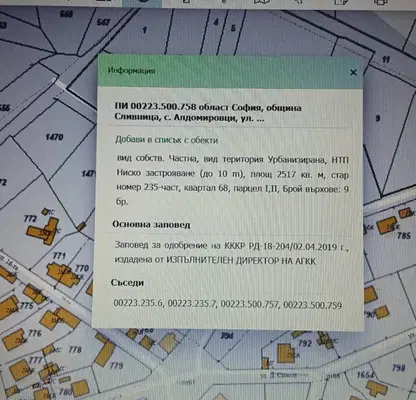The image size is (416, 400).
Task: Select parcel 9 right of the popup
Action: pos(378,118)
